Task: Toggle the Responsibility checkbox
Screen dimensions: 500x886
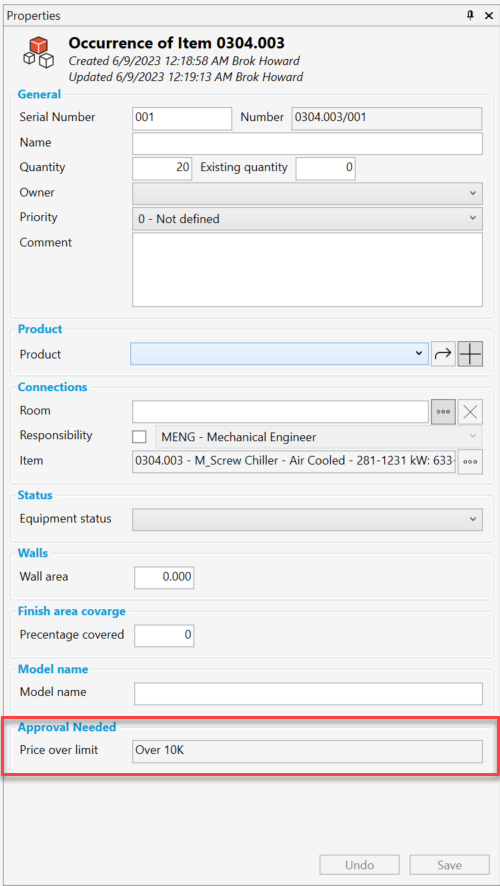Action: tap(139, 437)
